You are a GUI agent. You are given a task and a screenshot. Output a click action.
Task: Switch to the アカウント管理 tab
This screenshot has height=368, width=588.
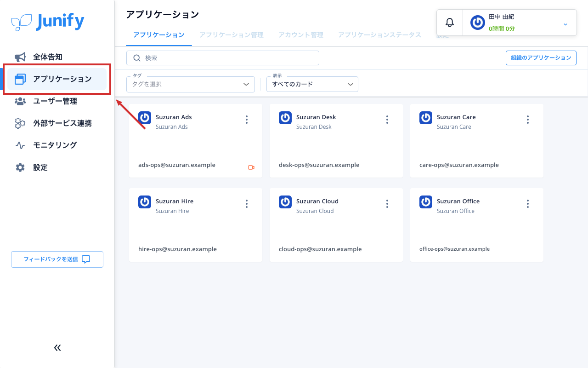301,35
